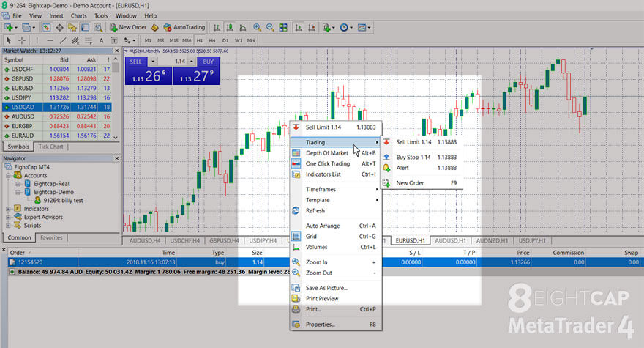Toggle the Market Watch window icon
The image size is (644, 348).
(x=46, y=28)
